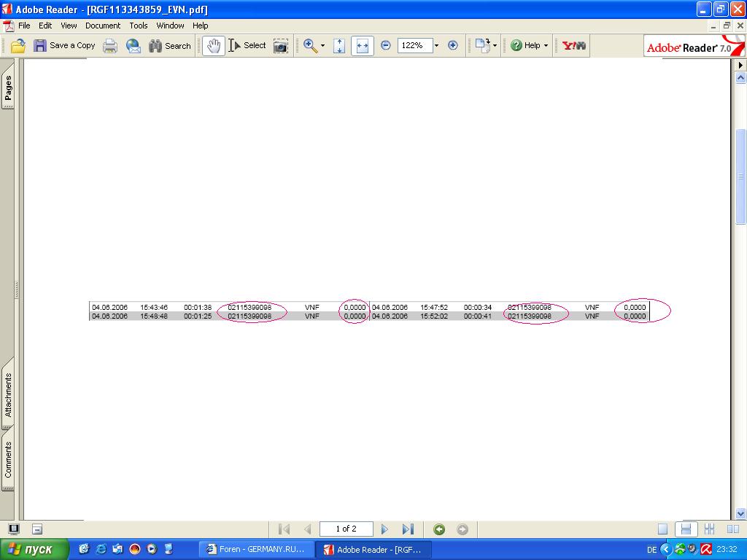
Task: Click the Open file folder icon
Action: pyautogui.click(x=18, y=46)
